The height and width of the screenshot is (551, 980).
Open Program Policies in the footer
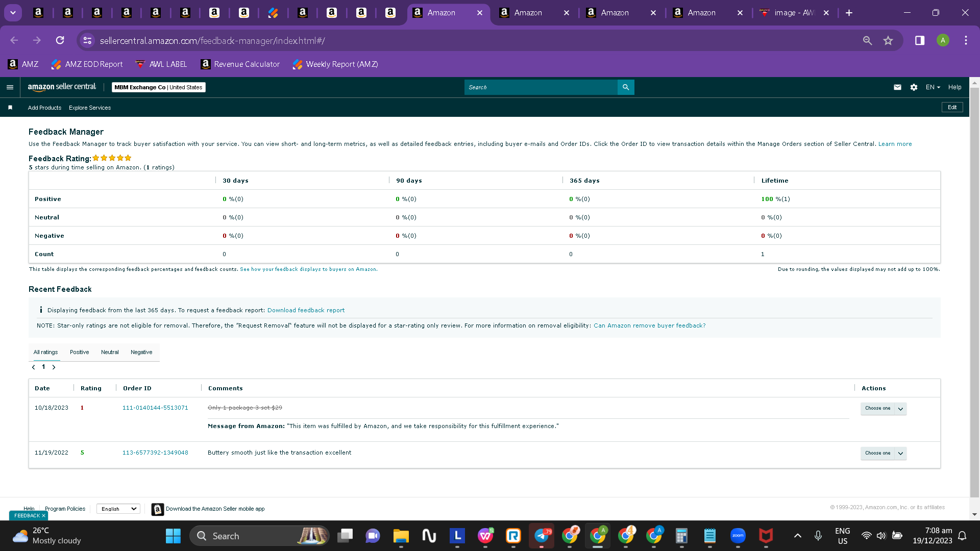[x=65, y=509]
